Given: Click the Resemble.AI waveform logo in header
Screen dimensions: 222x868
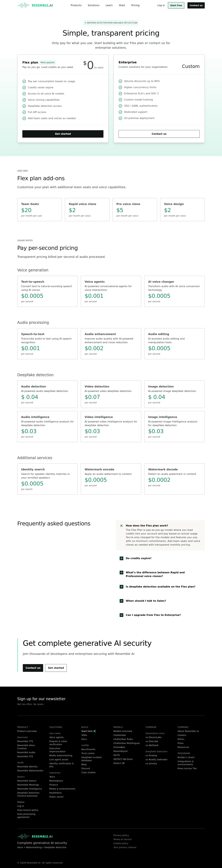Looking at the screenshot, I should [35, 5].
